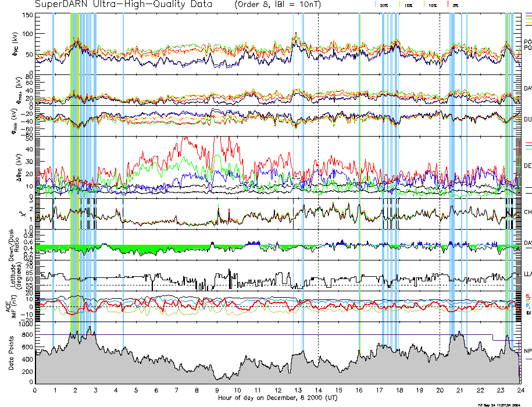Click the blue Bx legend label

528,306
